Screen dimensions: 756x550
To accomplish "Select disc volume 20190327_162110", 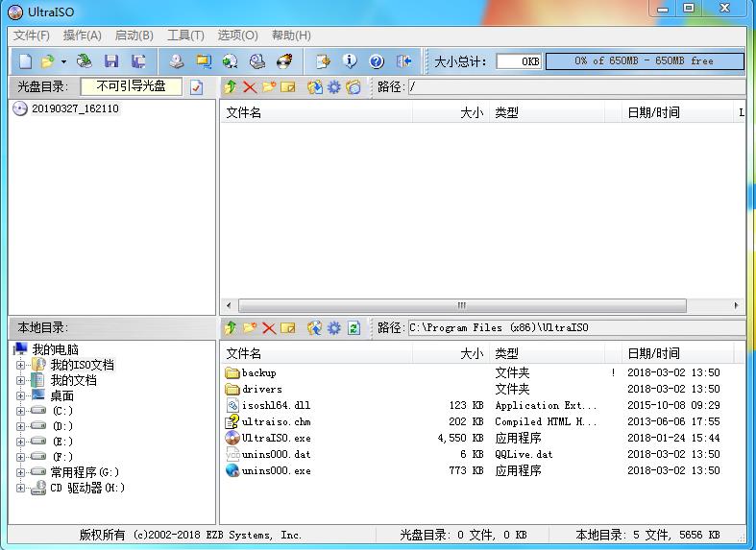I will [x=75, y=108].
